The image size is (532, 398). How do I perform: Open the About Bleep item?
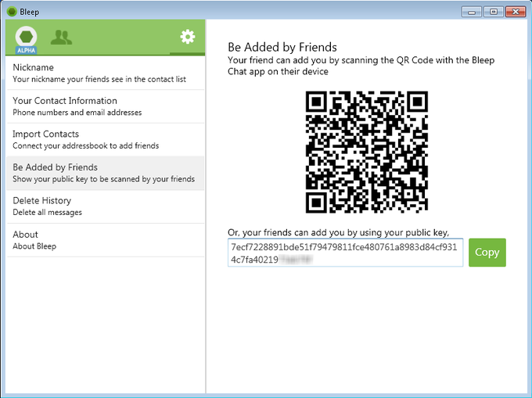106,240
